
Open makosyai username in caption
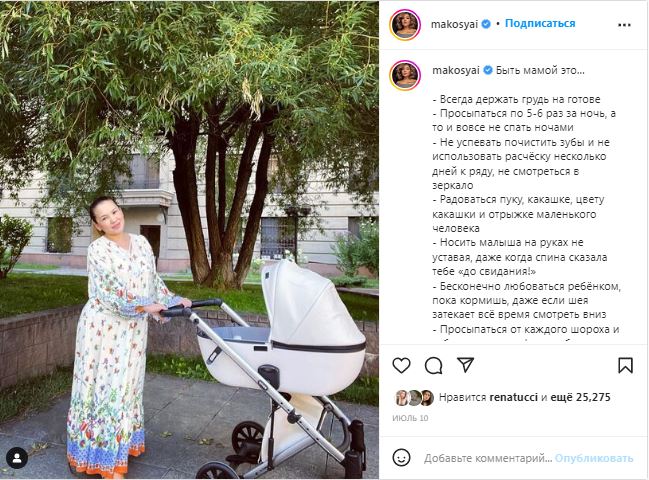(x=456, y=70)
